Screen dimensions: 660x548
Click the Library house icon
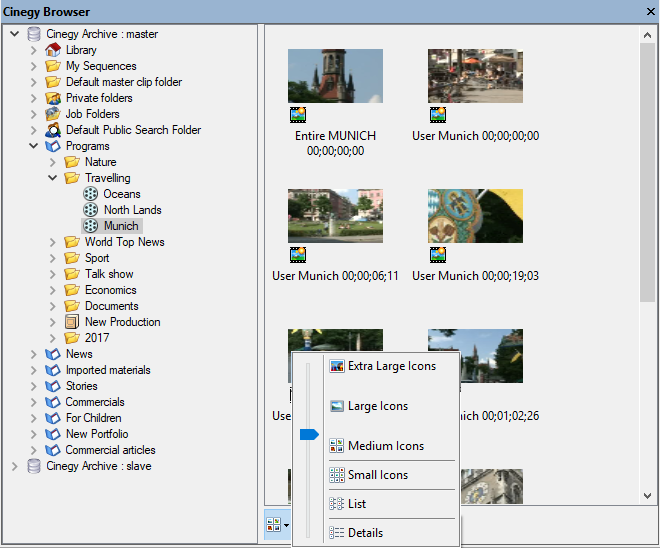click(53, 50)
